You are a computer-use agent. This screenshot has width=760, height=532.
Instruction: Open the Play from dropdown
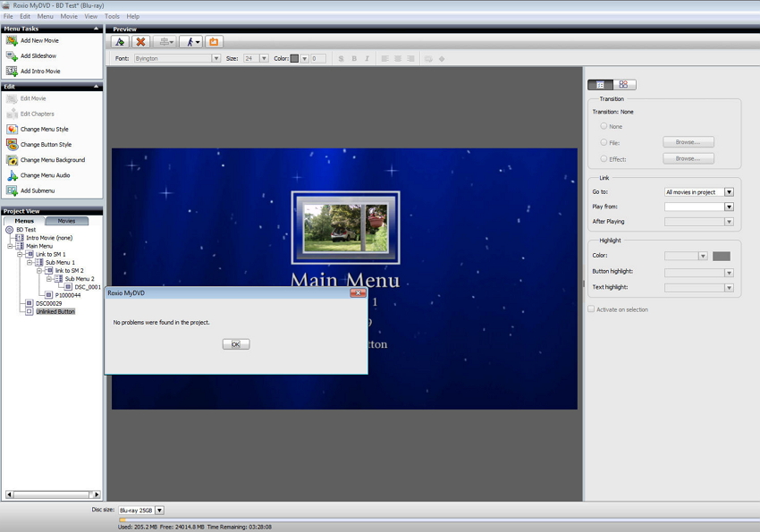point(729,207)
